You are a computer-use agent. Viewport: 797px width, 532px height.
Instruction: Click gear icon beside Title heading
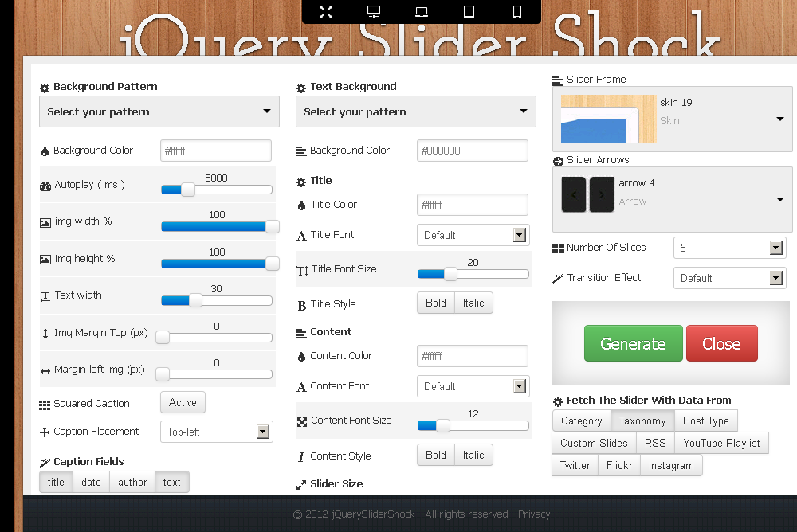(x=301, y=182)
